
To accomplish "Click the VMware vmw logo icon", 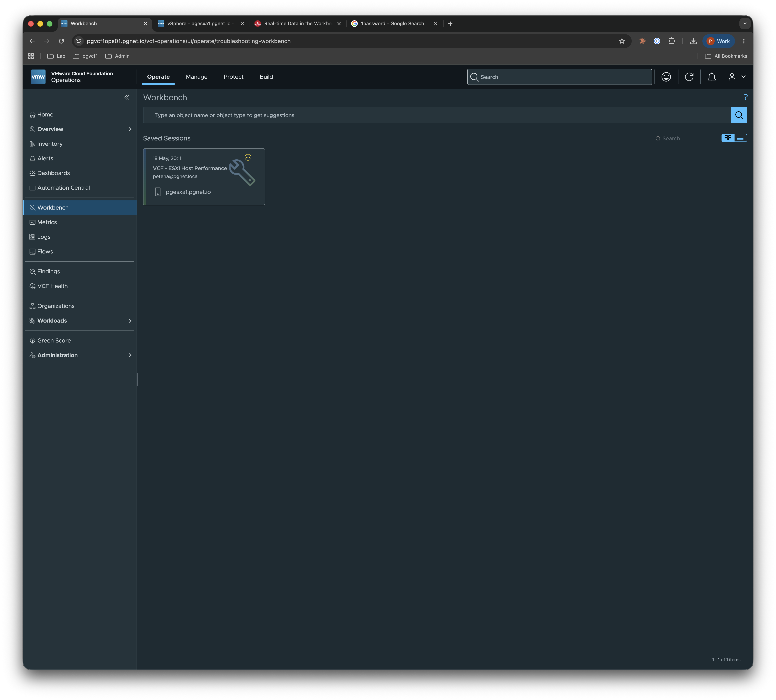I will (38, 77).
